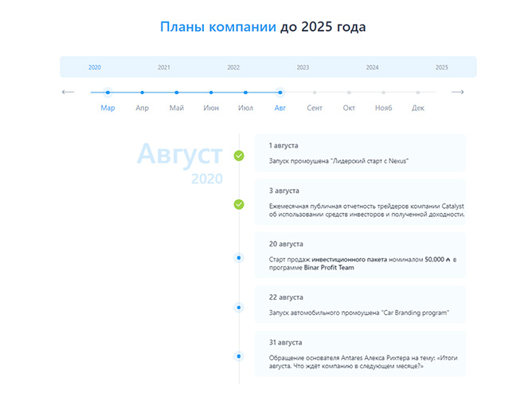Select year 2025 in year bar
This screenshot has height=401, width=532.
(x=442, y=67)
